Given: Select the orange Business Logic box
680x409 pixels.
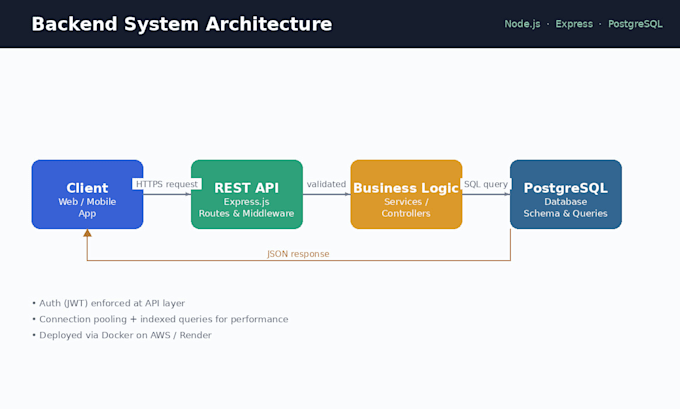Looking at the screenshot, I should point(406,194).
